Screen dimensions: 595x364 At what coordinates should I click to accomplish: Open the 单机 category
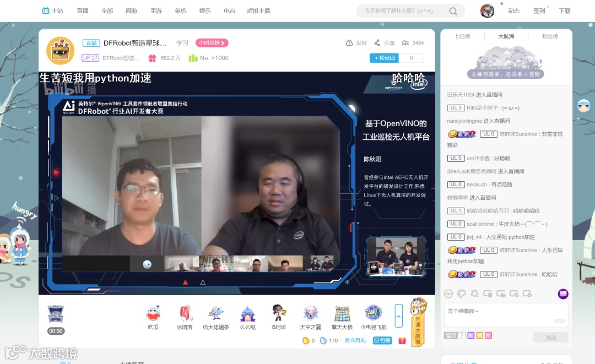click(x=181, y=10)
